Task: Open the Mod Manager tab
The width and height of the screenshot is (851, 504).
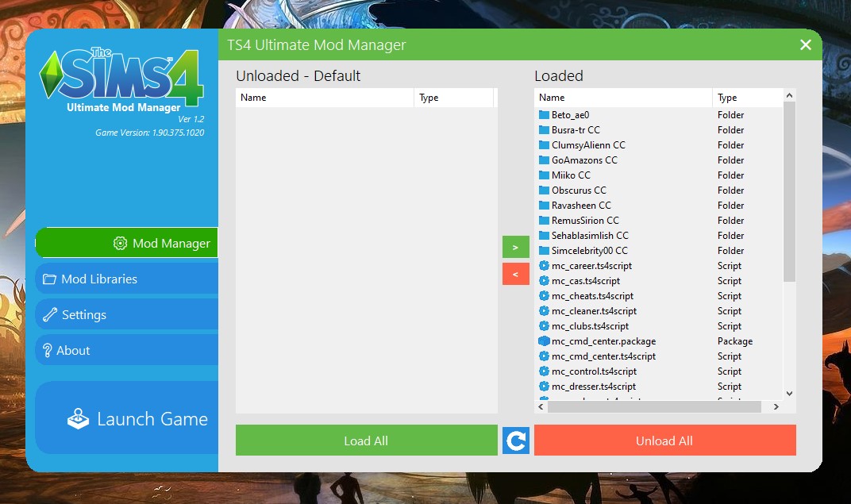Action: pyautogui.click(x=126, y=243)
